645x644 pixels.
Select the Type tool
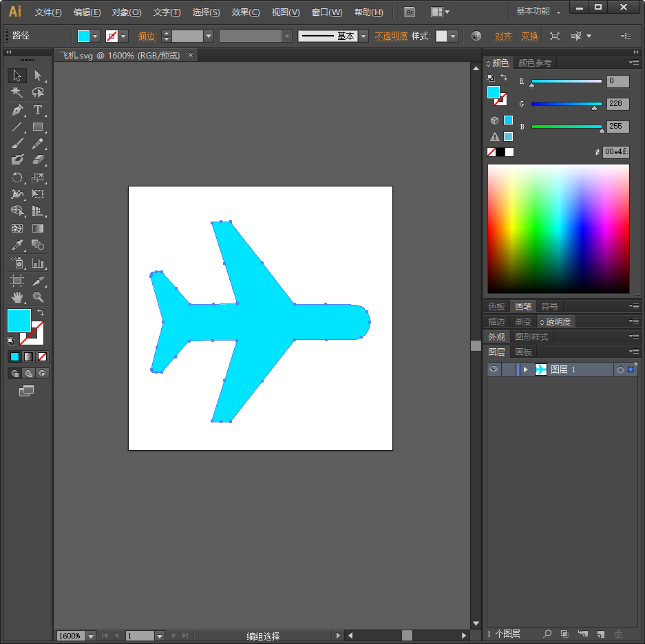38,110
